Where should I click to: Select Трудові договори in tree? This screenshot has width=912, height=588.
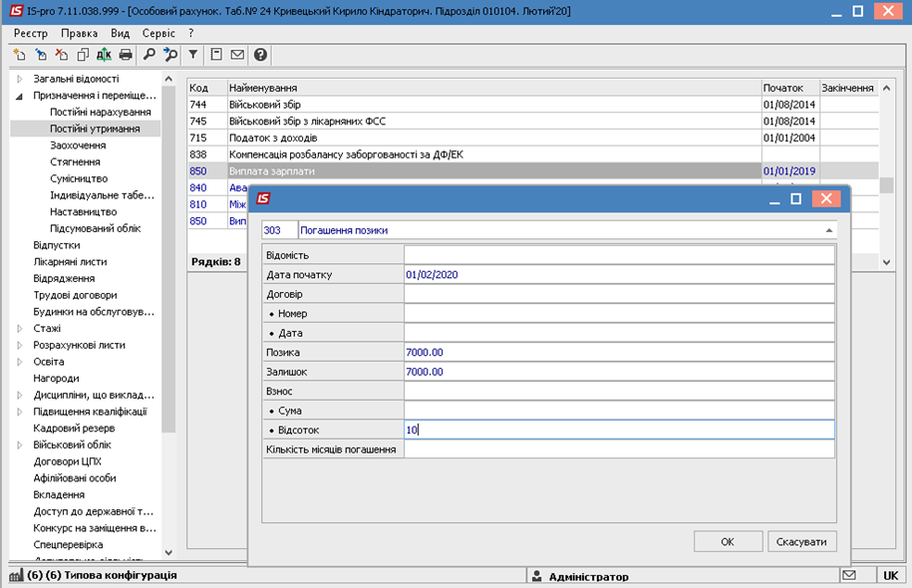click(x=75, y=295)
